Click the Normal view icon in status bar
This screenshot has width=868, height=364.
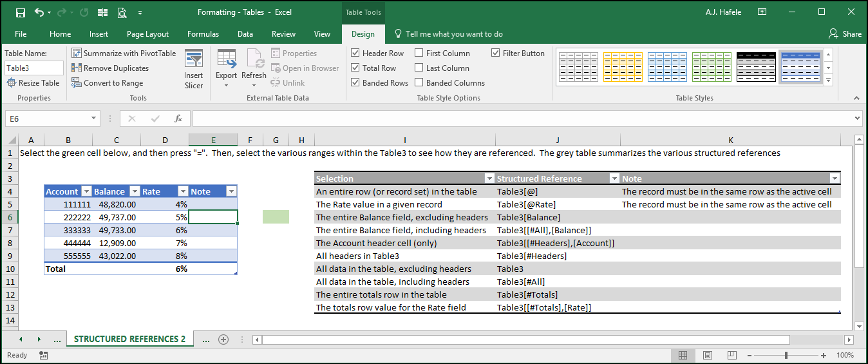click(x=683, y=355)
